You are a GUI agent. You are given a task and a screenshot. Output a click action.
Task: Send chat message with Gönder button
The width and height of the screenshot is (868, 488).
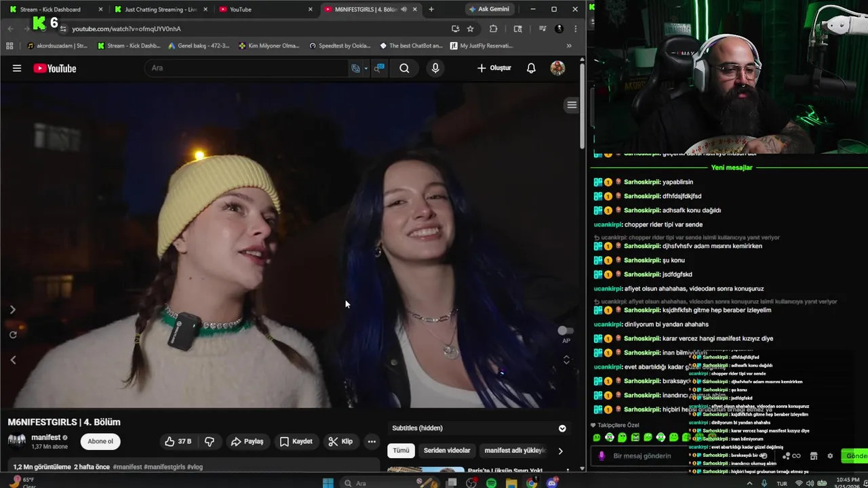[854, 456]
